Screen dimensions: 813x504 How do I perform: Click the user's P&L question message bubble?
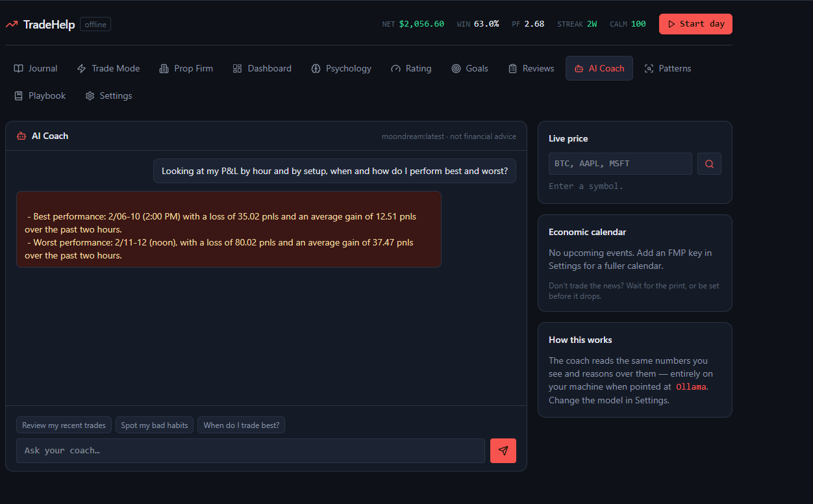[335, 171]
